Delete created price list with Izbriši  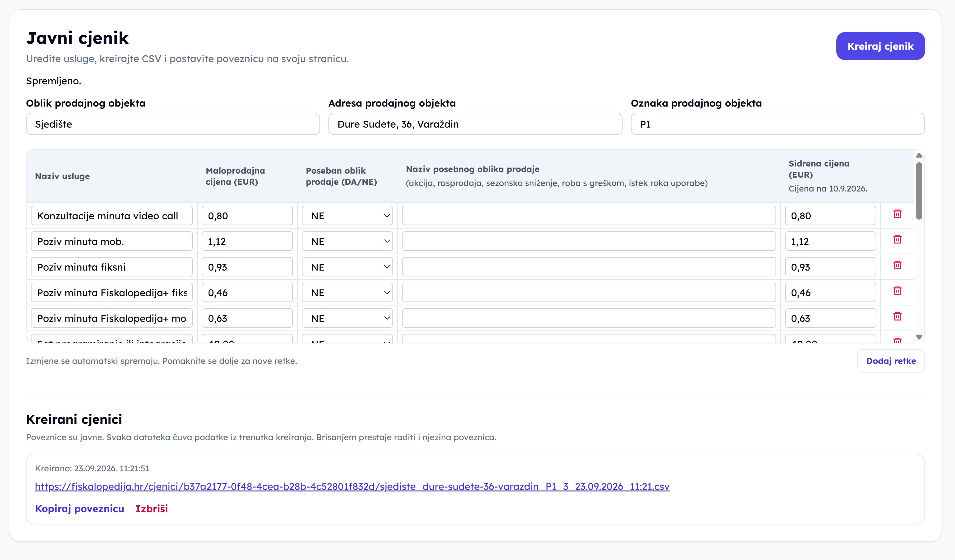(x=152, y=508)
